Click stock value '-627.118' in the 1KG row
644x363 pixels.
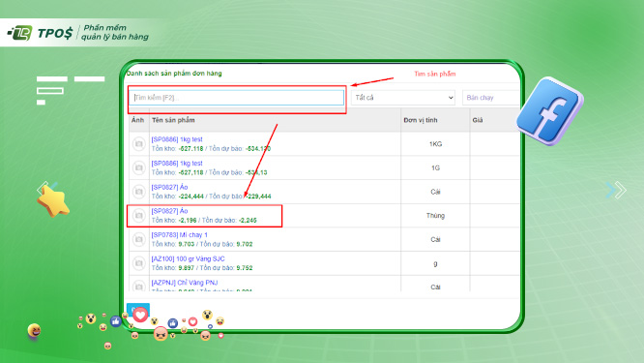pyautogui.click(x=191, y=148)
